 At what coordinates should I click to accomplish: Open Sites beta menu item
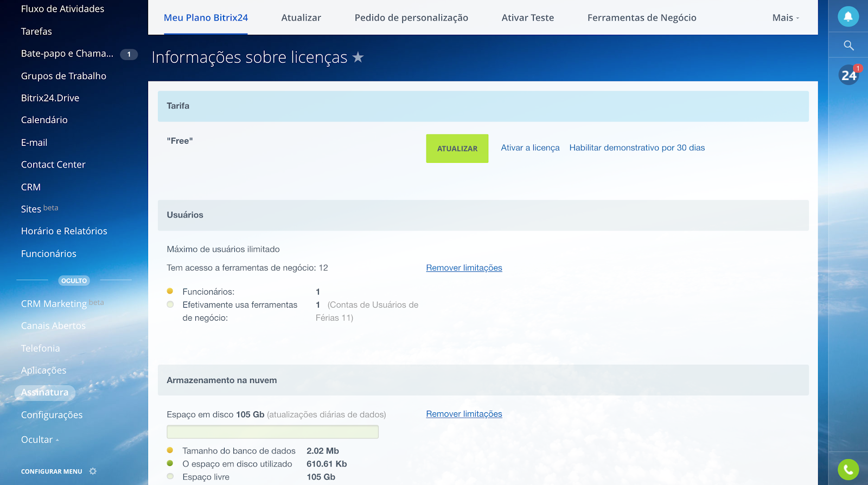coord(40,209)
